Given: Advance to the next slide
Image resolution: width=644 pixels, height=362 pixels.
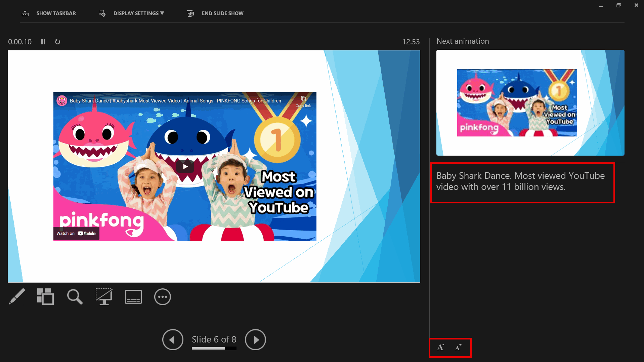Looking at the screenshot, I should [x=255, y=339].
